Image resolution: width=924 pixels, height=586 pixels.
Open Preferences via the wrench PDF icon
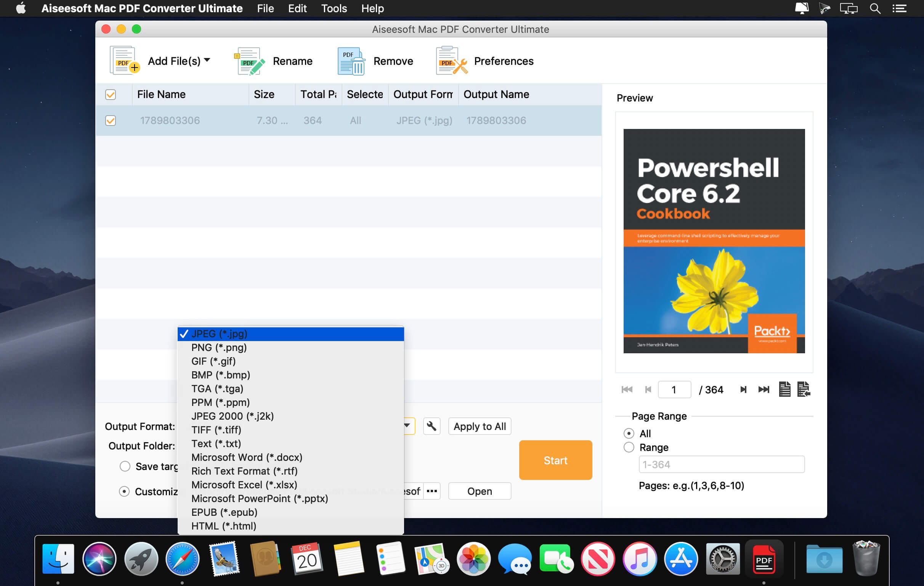[x=452, y=60]
